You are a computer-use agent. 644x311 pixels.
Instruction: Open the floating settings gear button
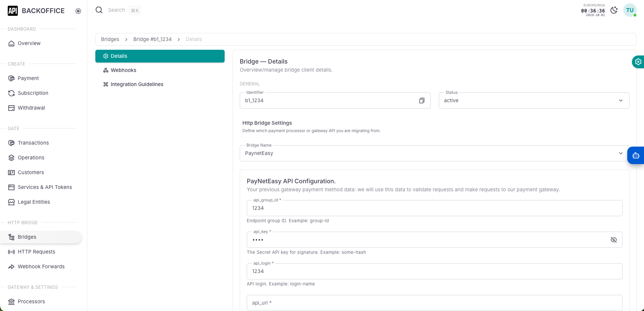(x=638, y=62)
